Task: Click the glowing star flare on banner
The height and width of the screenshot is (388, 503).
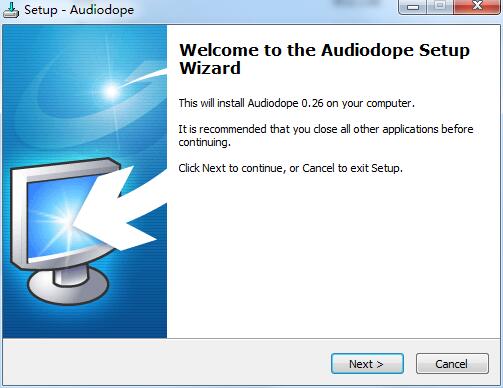Action: (x=111, y=91)
